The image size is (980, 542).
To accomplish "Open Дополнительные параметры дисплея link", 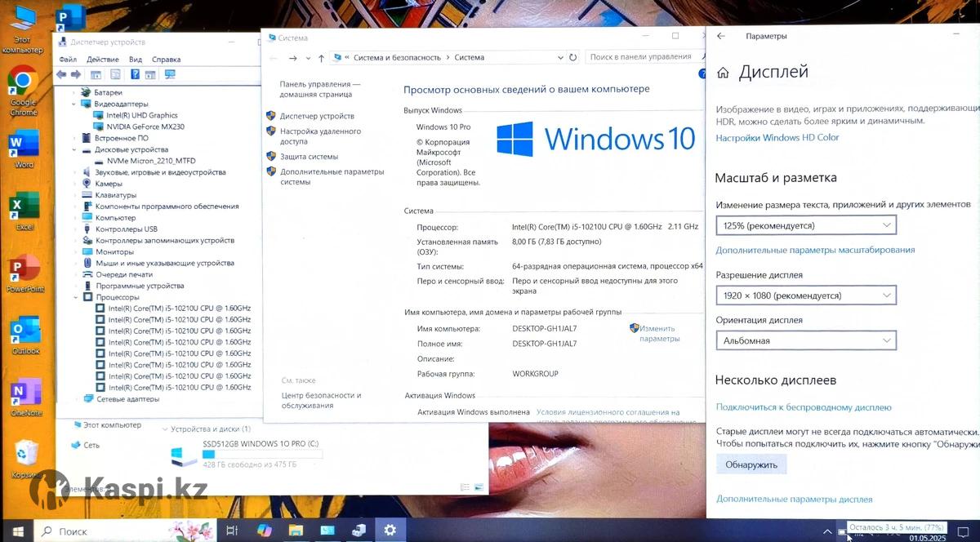I will pos(795,499).
